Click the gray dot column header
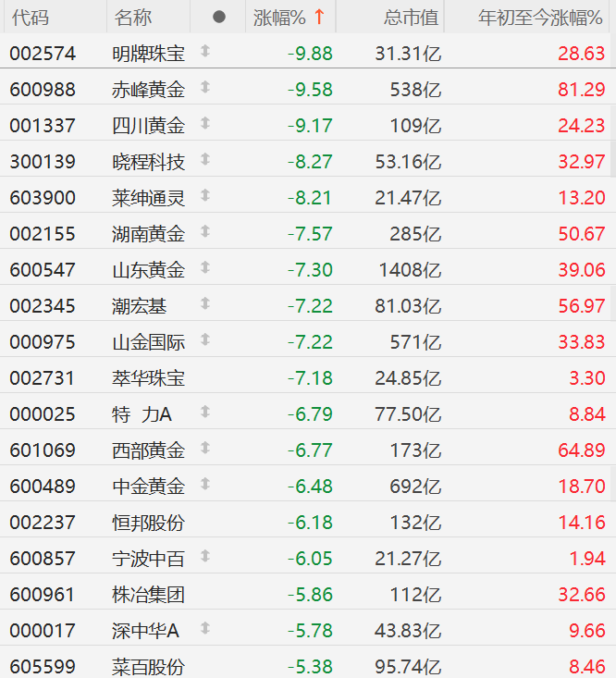This screenshot has width=616, height=678. (218, 17)
